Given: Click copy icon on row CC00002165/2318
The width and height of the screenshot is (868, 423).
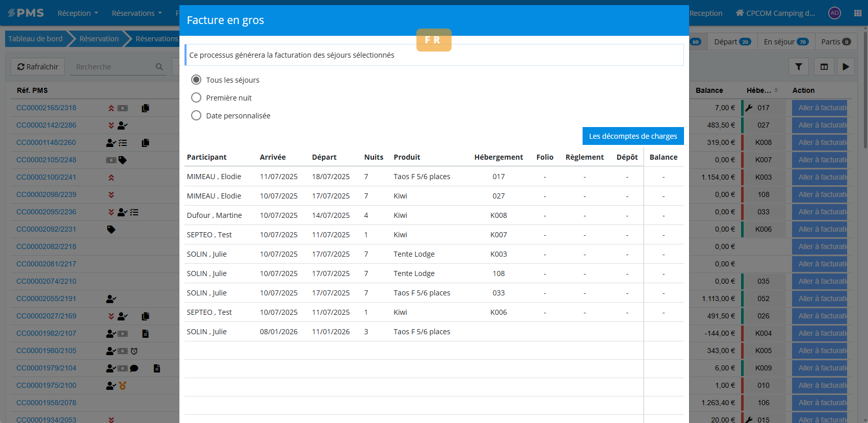Looking at the screenshot, I should (x=145, y=108).
